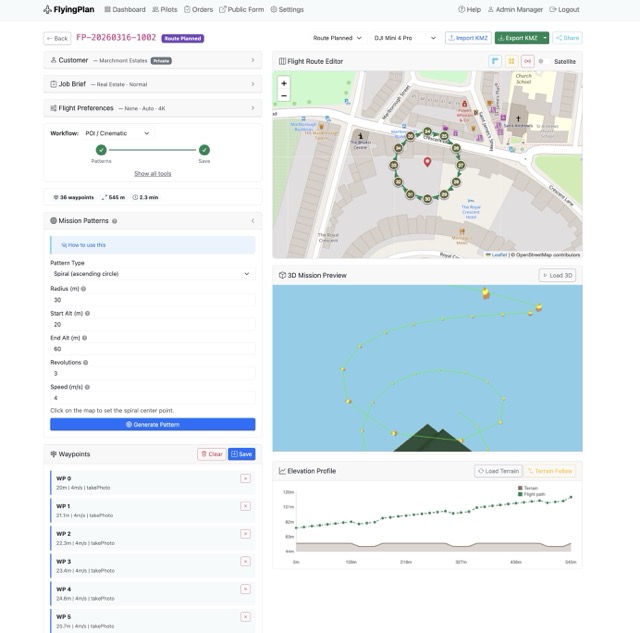Open the Pilots menu item

coord(165,9)
